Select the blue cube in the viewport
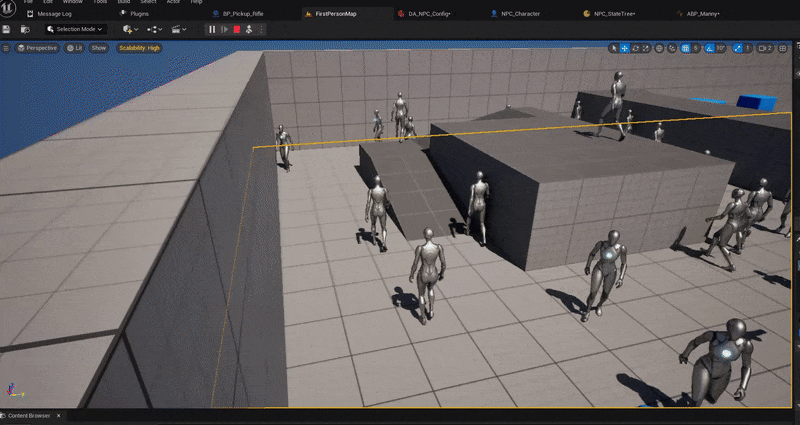800x425 pixels. [757, 102]
